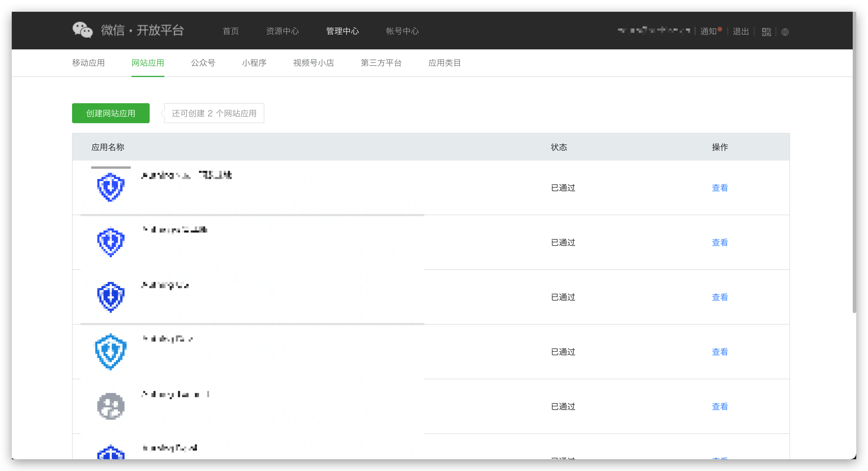Screen dimensions: 868x471
Task: Open the 小程序 tab
Action: click(x=254, y=63)
